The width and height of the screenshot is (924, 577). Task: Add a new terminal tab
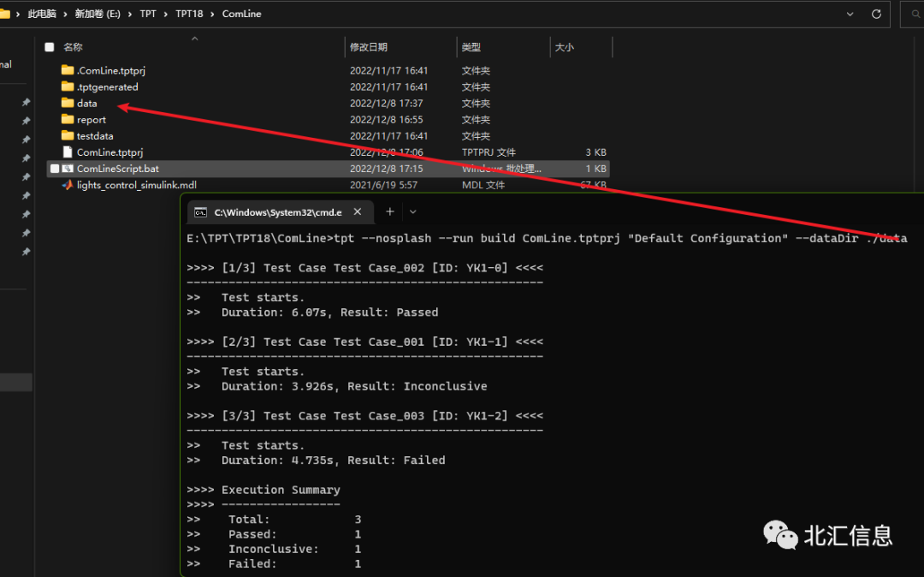point(389,211)
